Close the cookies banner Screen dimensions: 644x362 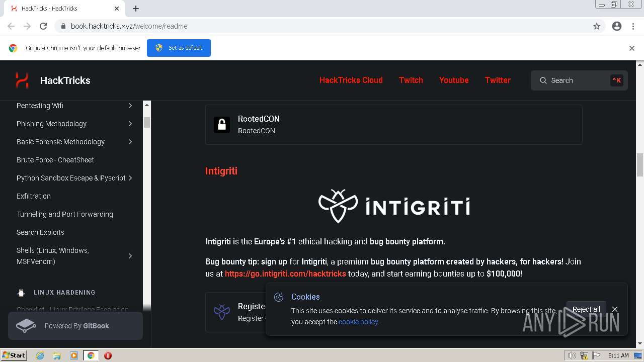pos(615,309)
